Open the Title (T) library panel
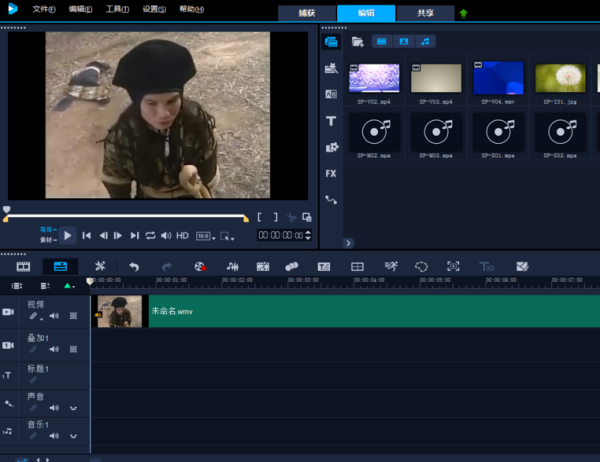Screen dimensions: 600x462 [331, 120]
